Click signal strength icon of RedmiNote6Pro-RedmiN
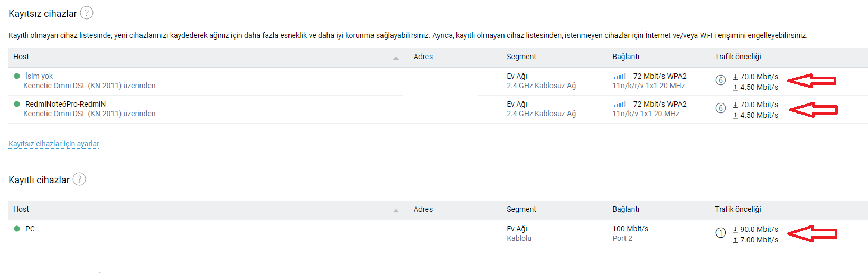The height and width of the screenshot is (273, 868). click(620, 105)
